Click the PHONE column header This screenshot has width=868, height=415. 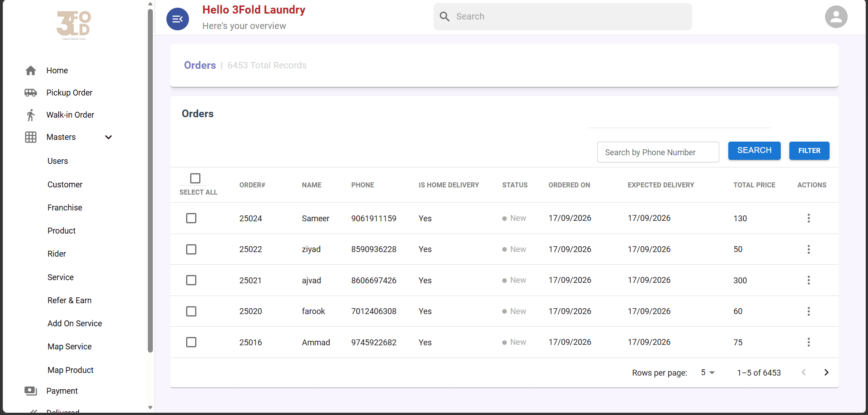pos(363,185)
